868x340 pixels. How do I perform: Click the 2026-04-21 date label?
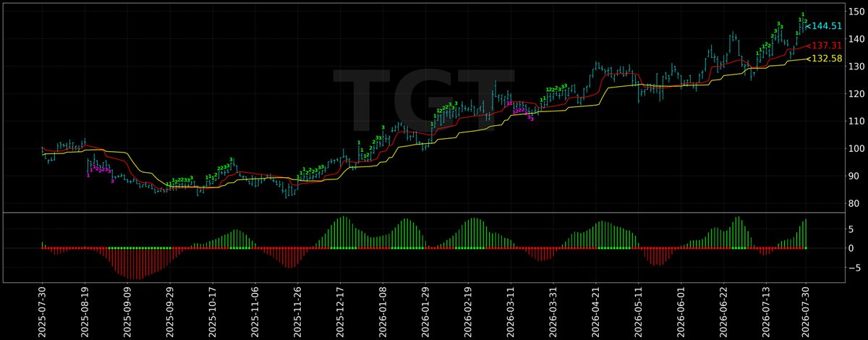(595, 310)
